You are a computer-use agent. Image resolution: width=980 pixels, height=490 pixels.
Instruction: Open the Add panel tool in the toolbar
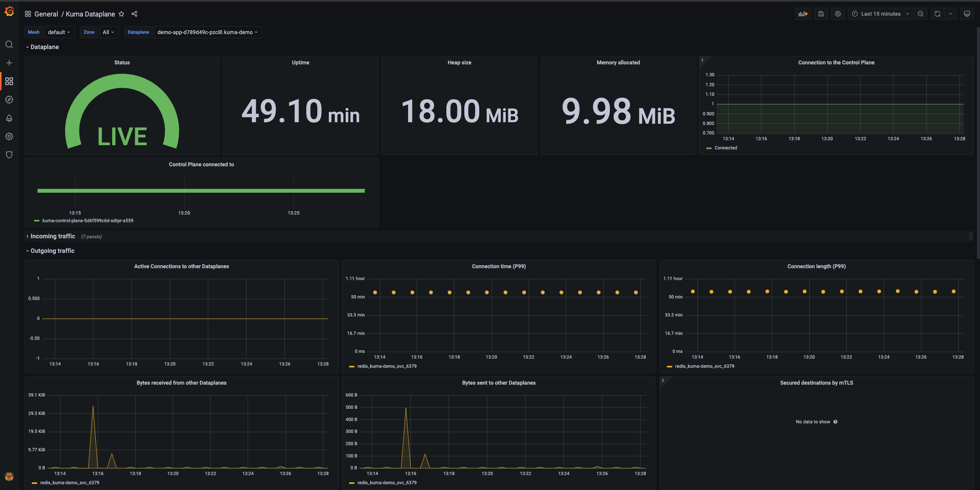click(x=803, y=13)
